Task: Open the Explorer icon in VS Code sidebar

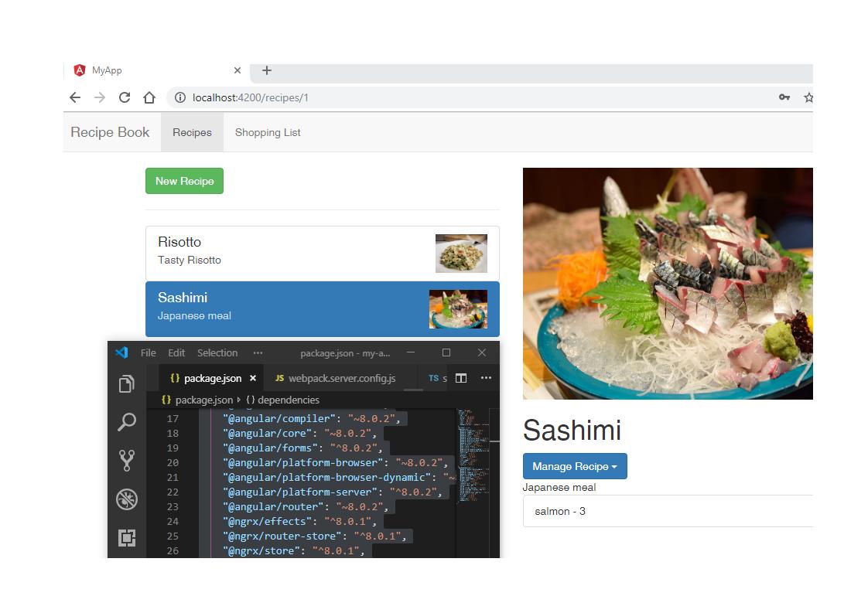Action: tap(127, 383)
